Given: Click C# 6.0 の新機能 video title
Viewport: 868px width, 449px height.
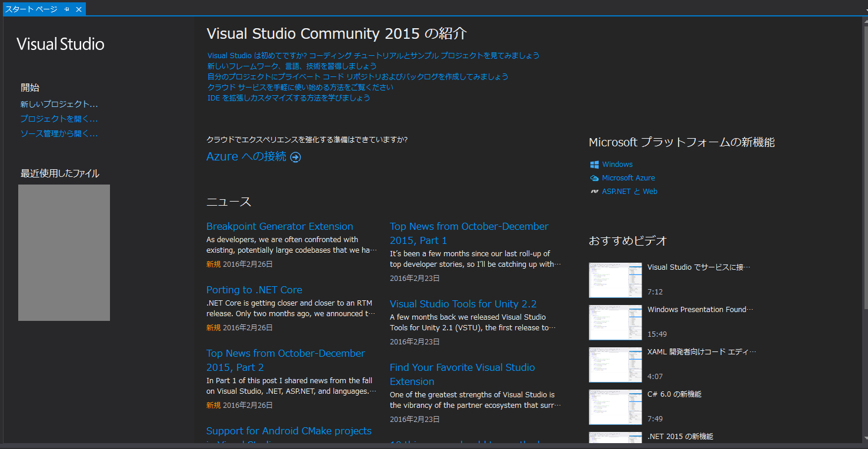Looking at the screenshot, I should point(675,394).
